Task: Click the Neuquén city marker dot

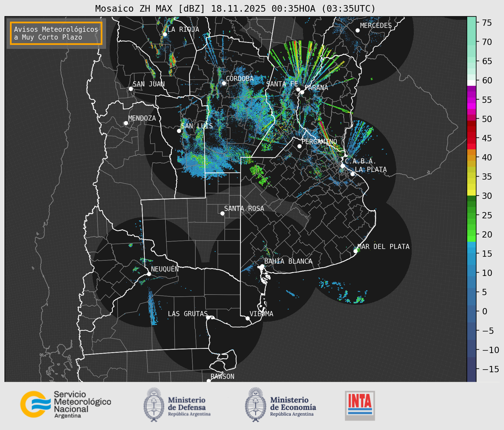Action: (149, 274)
